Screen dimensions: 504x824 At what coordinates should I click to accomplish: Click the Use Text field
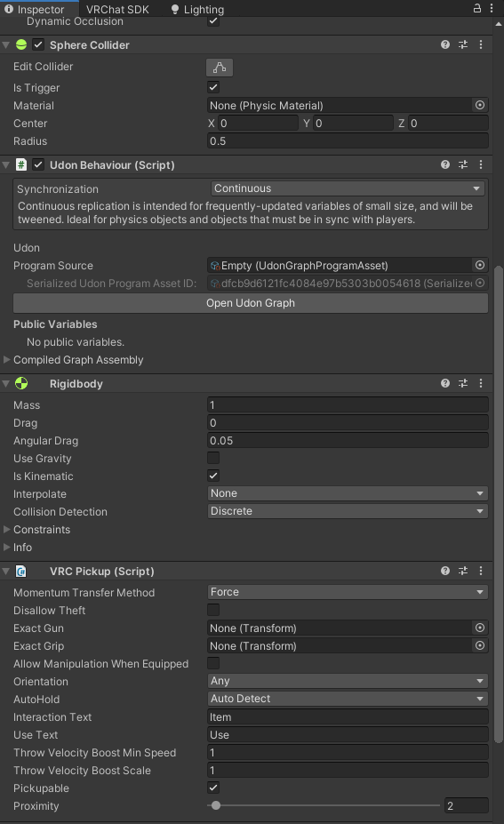coord(348,734)
